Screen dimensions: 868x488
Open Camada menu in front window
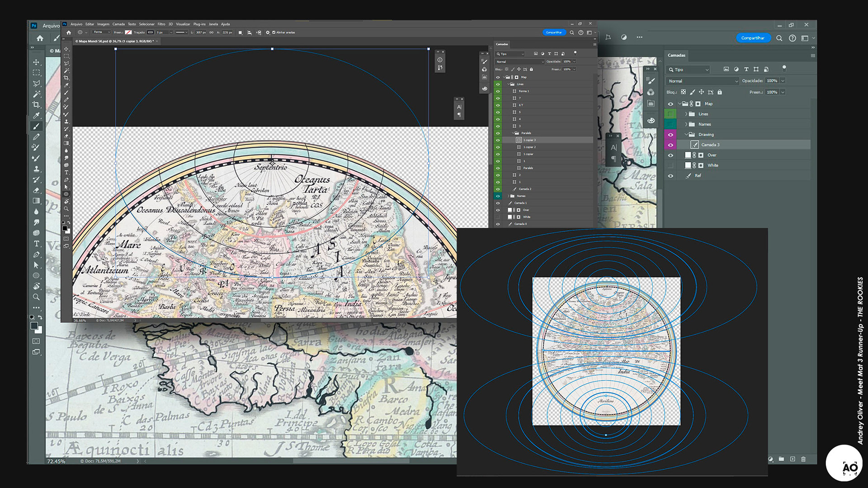tap(118, 24)
